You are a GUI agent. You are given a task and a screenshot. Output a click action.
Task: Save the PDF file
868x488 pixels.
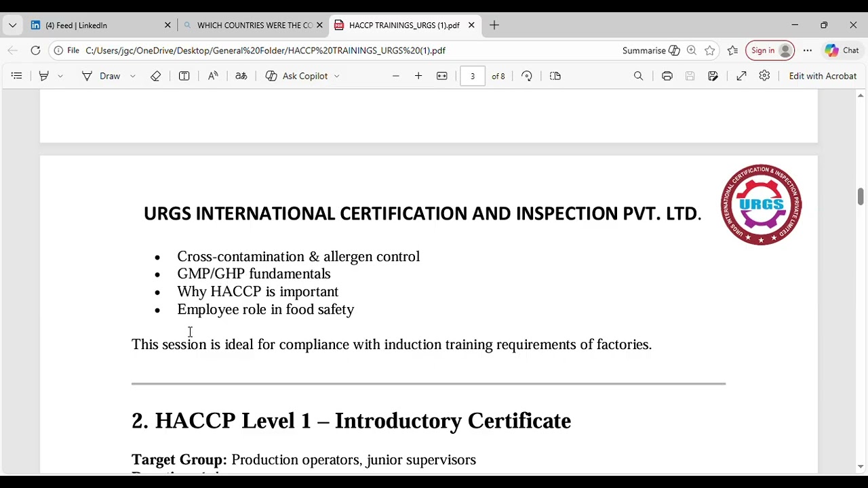click(690, 76)
